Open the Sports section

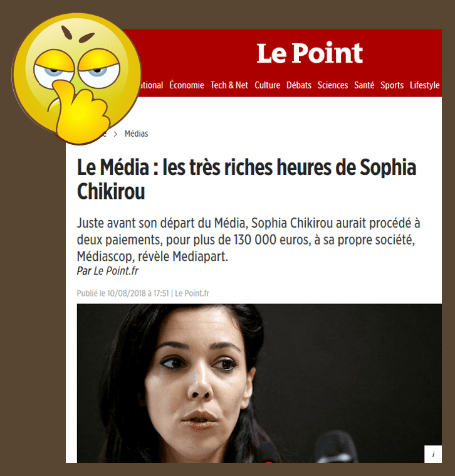392,85
